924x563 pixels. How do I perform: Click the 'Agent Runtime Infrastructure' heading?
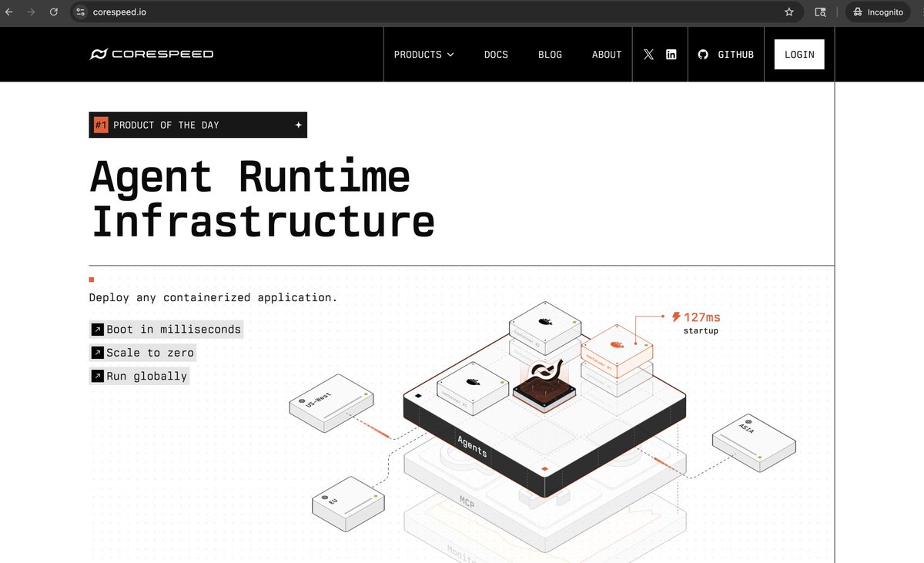[263, 198]
